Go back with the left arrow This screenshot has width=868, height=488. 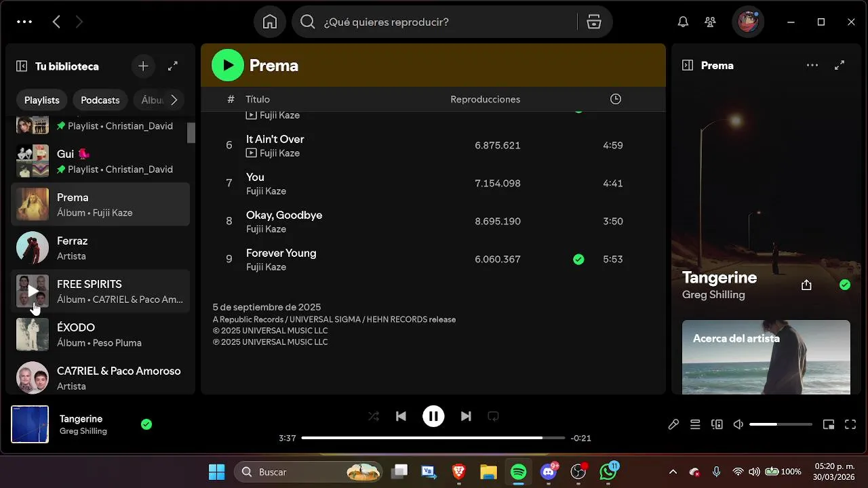tap(56, 22)
